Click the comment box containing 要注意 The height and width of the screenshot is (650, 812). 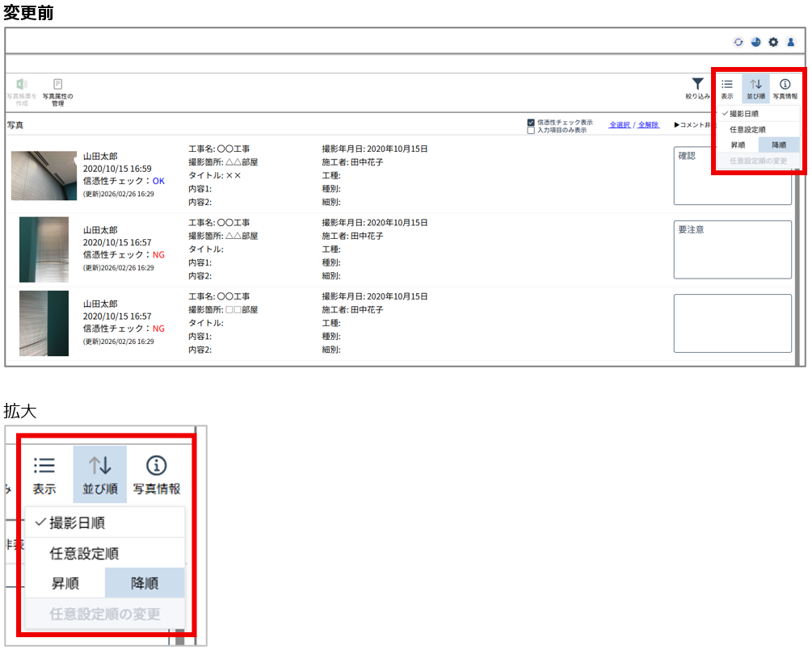732,250
